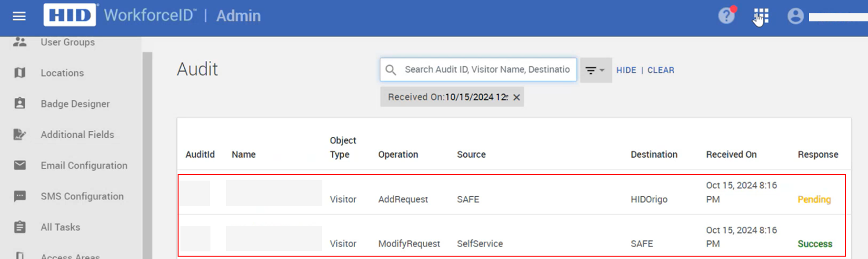This screenshot has height=259, width=868.
Task: Click the Badge Designer sidebar icon
Action: (20, 104)
